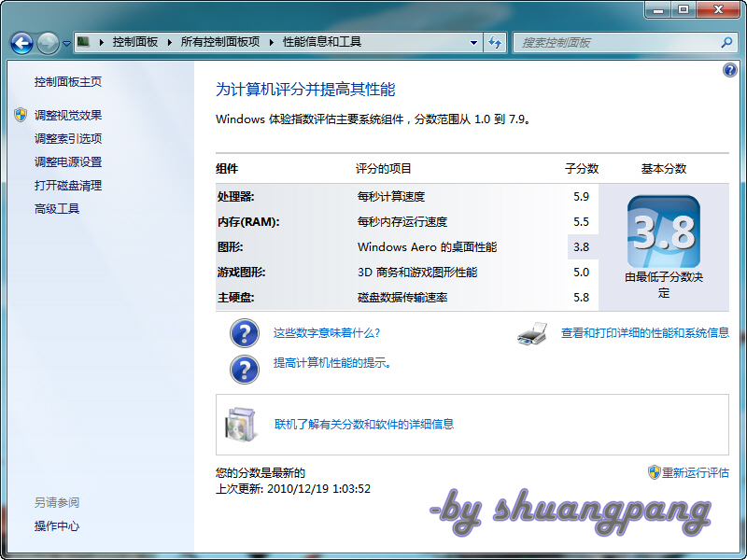The height and width of the screenshot is (560, 747).
Task: Click the 上次更新 date text
Action: coord(293,489)
